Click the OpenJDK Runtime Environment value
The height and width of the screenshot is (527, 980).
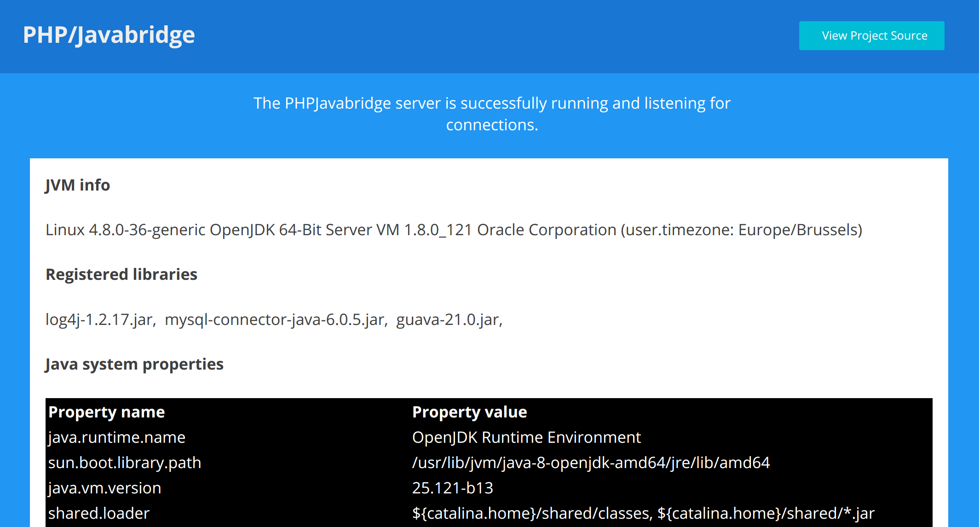[526, 437]
